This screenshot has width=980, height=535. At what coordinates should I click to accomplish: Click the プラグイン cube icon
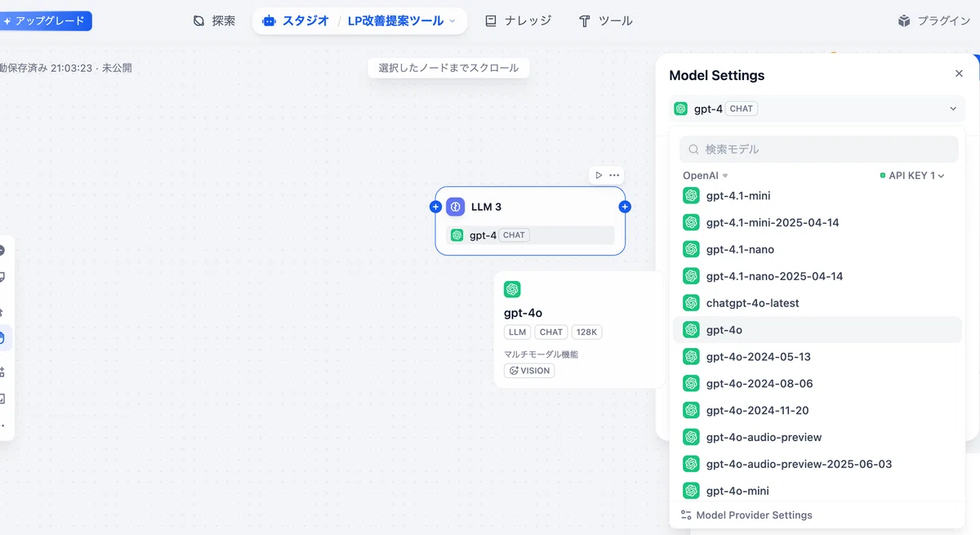[904, 21]
